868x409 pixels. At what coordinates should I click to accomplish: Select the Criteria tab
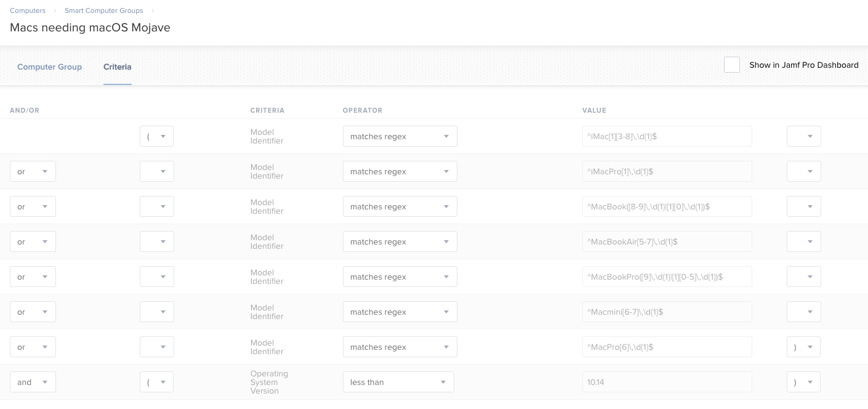click(x=118, y=67)
